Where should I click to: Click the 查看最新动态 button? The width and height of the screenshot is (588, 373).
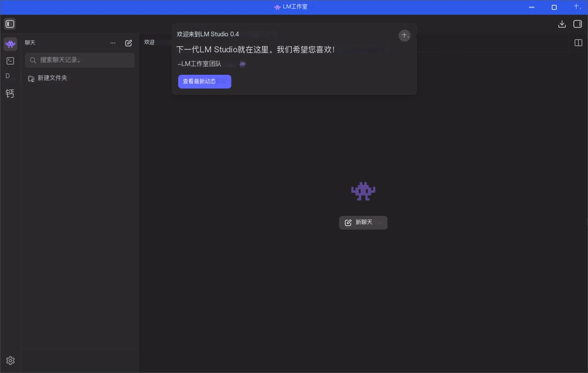click(x=205, y=82)
